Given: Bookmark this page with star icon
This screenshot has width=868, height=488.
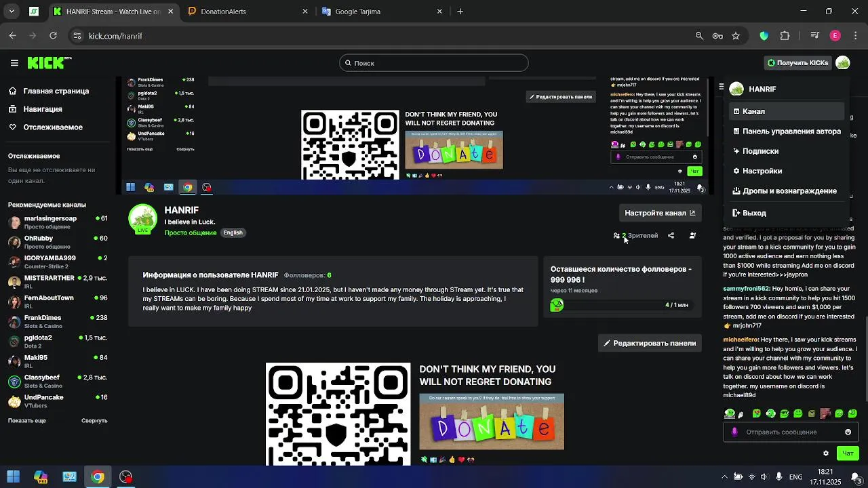Looking at the screenshot, I should click(x=736, y=36).
